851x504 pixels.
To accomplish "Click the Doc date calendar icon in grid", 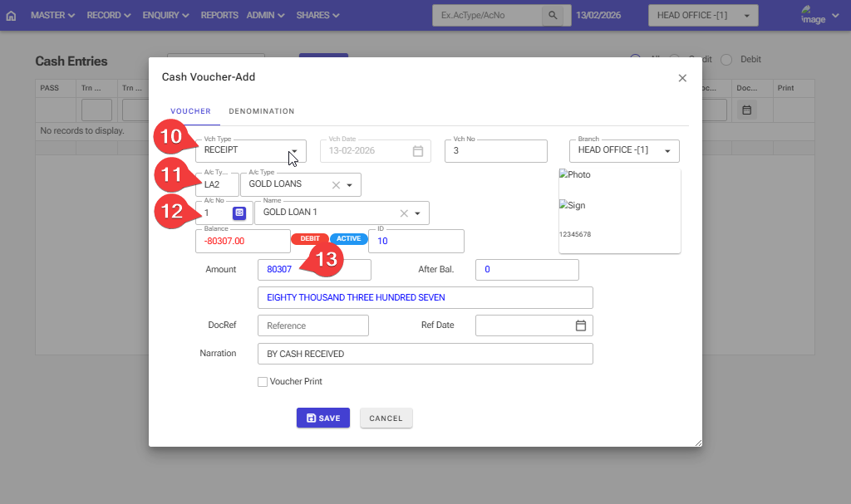I will click(x=746, y=110).
